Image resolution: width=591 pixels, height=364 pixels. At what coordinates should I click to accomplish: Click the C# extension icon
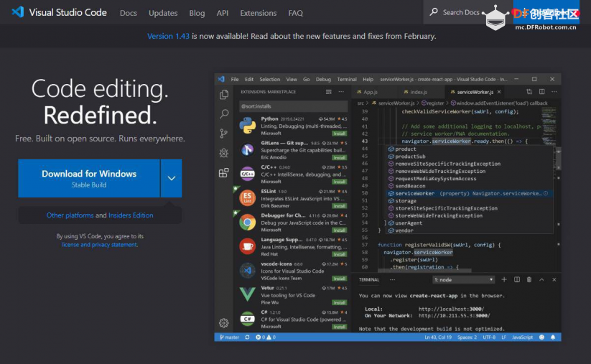coord(248,319)
